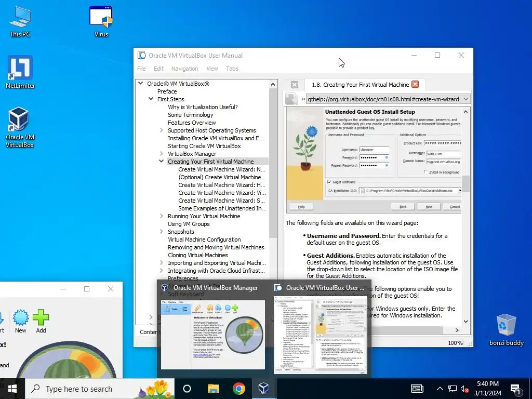Viewport: 532px width, 399px height.
Task: Open the Oracle VM VirtualBox desktop shortcut
Action: [20, 128]
